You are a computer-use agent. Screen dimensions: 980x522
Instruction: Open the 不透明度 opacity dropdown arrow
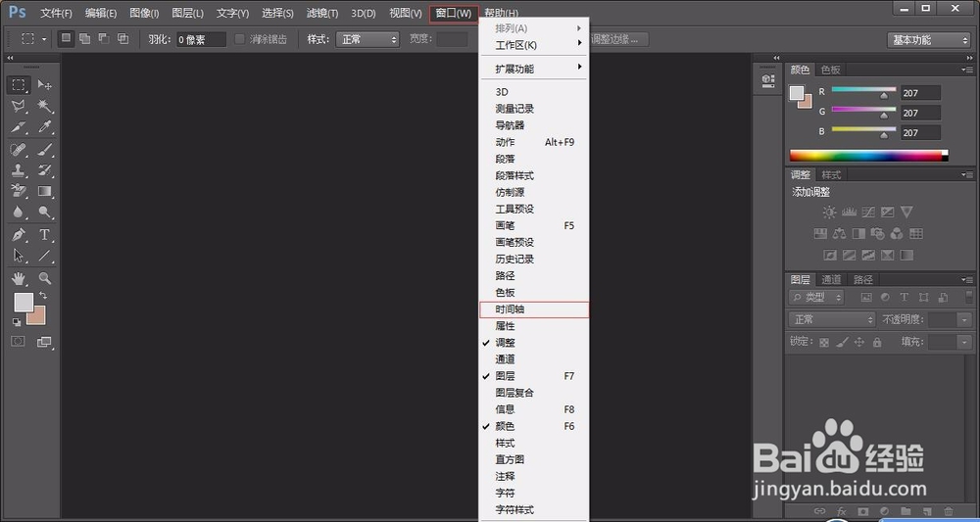[964, 319]
